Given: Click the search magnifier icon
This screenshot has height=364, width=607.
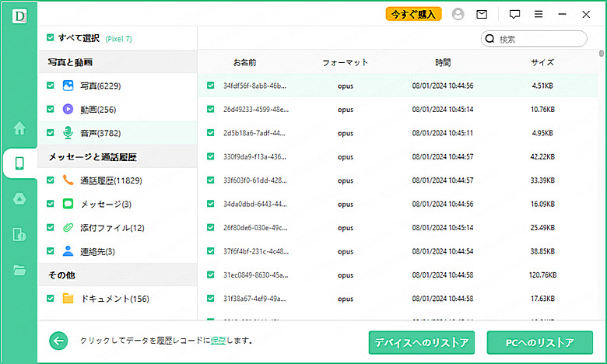Looking at the screenshot, I should tap(489, 39).
